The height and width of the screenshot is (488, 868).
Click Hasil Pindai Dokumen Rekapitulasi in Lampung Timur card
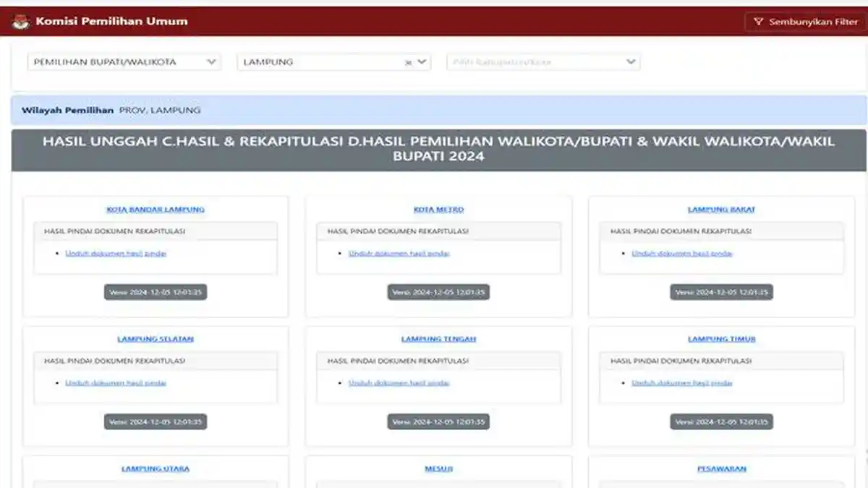(681, 361)
